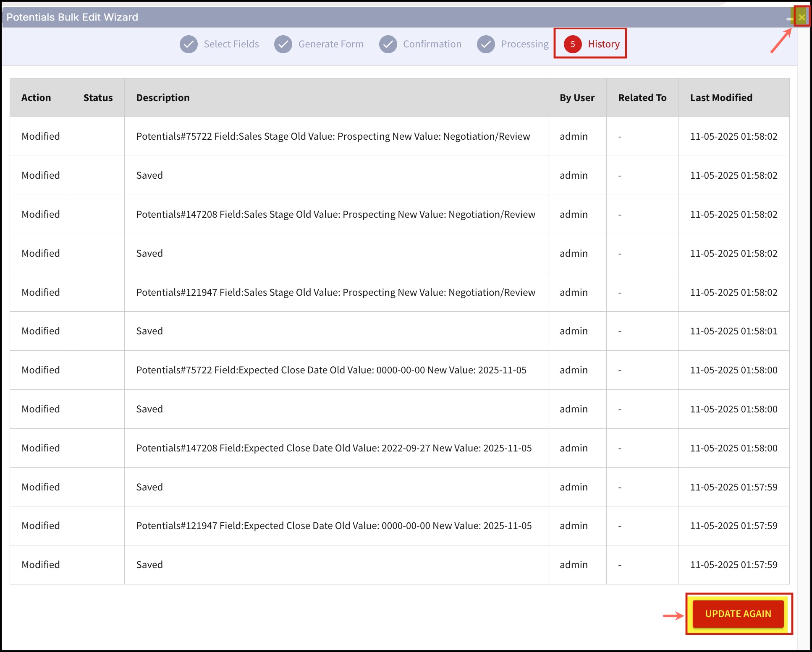Viewport: 812px width, 652px height.
Task: Click the Description column header
Action: (x=163, y=98)
